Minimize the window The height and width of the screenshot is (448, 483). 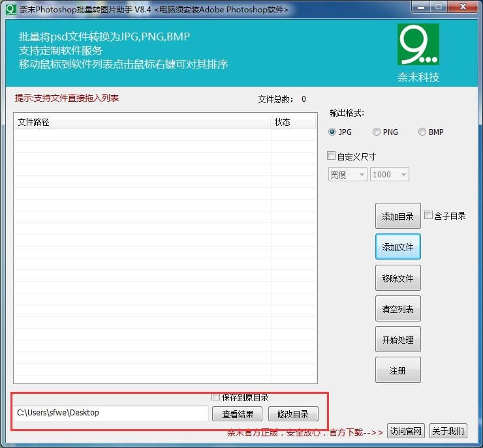coord(421,7)
